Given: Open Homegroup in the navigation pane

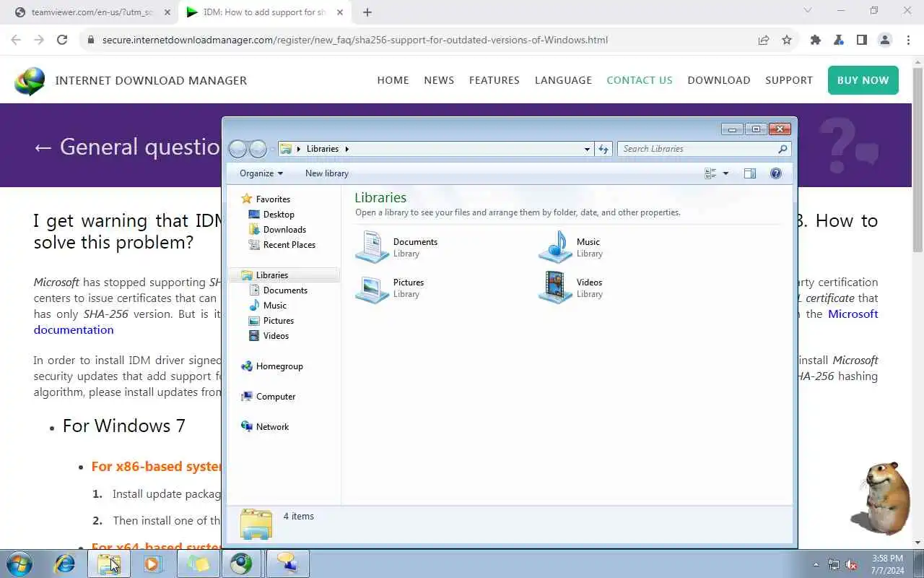Looking at the screenshot, I should pyautogui.click(x=279, y=366).
